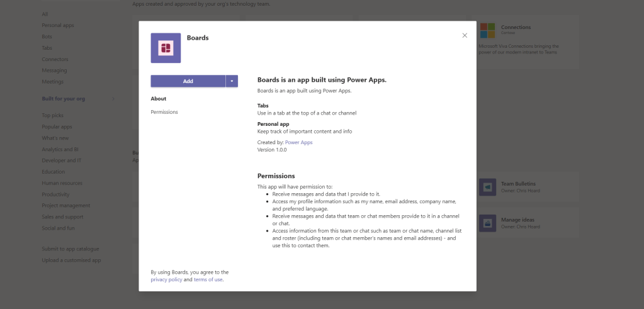Click Submit to app catalogue

[x=71, y=249]
